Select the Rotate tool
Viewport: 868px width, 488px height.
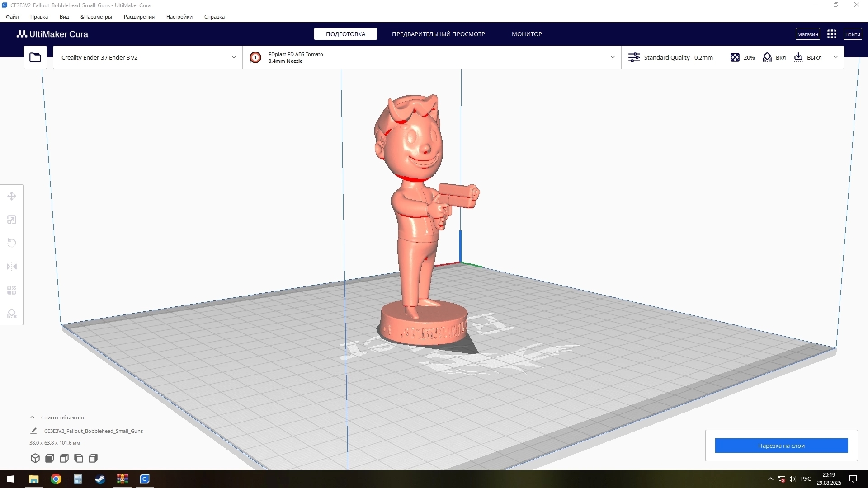(x=12, y=243)
